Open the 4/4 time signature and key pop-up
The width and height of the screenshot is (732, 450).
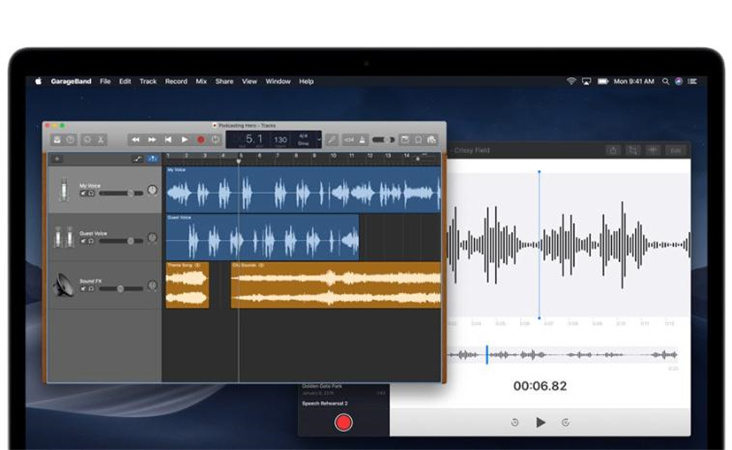[x=303, y=140]
